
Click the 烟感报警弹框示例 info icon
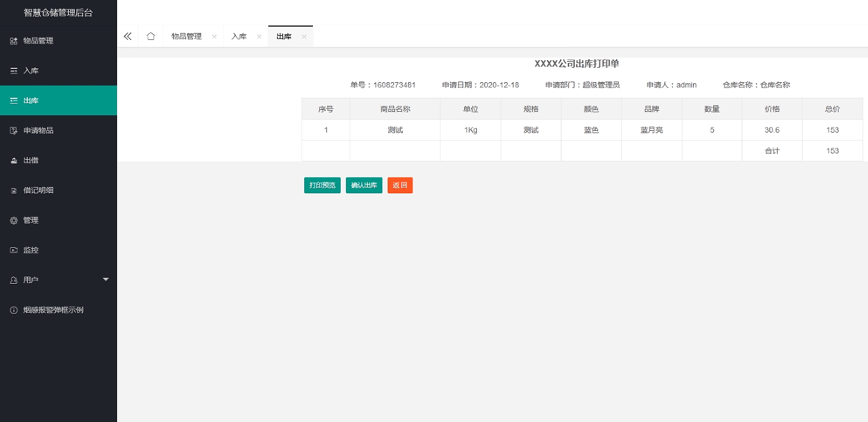14,310
